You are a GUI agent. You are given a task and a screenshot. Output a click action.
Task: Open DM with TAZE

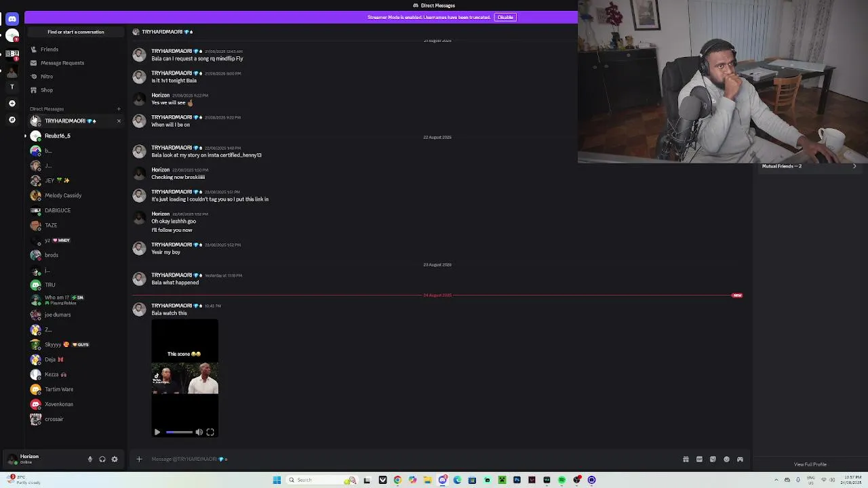click(x=75, y=226)
